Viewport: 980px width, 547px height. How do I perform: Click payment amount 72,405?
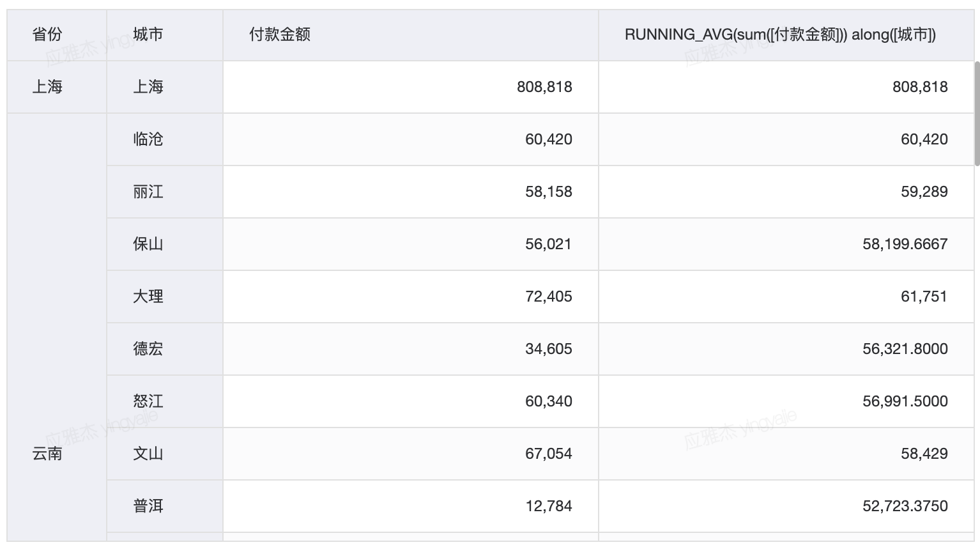pos(411,297)
